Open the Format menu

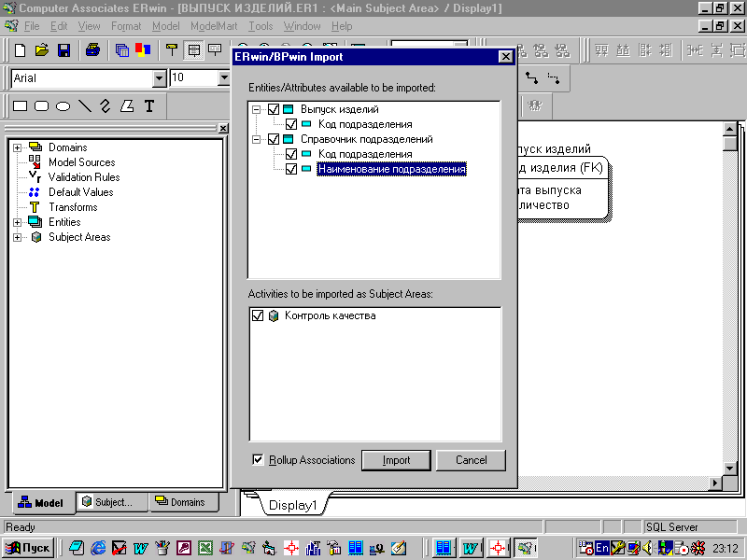tap(126, 26)
